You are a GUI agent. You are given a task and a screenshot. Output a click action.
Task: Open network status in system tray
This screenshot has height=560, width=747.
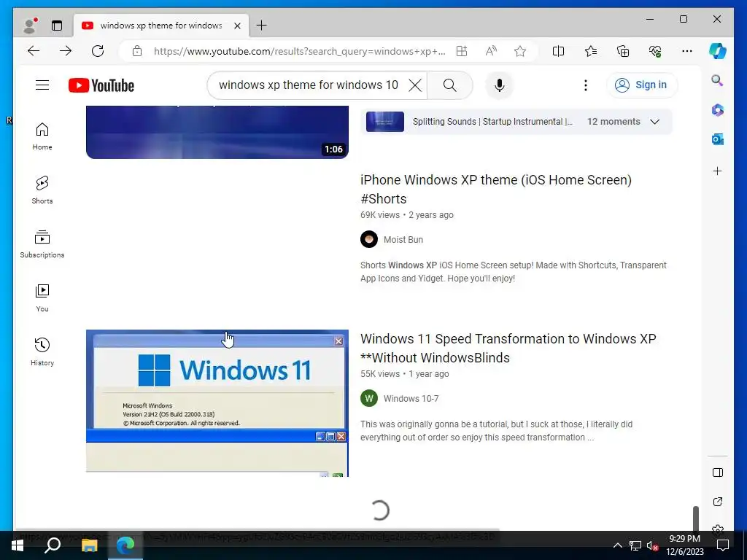tap(635, 545)
